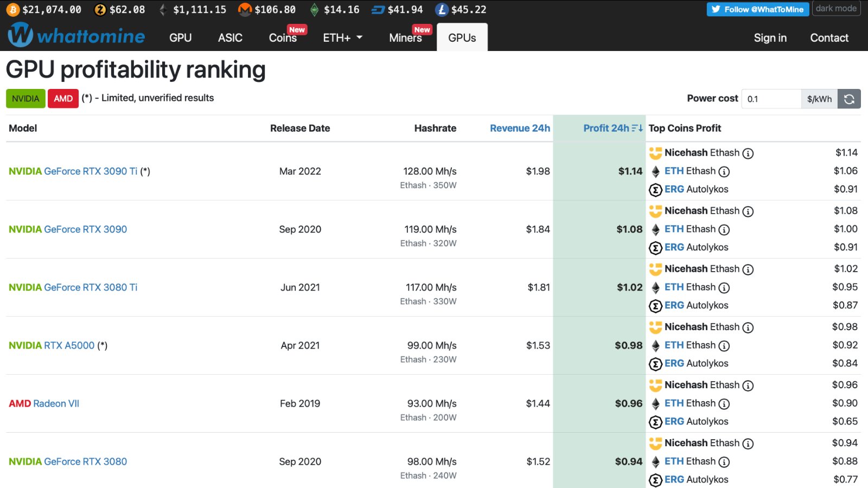Click the Nicehash logo icon in RTX 3090 row

tap(655, 211)
